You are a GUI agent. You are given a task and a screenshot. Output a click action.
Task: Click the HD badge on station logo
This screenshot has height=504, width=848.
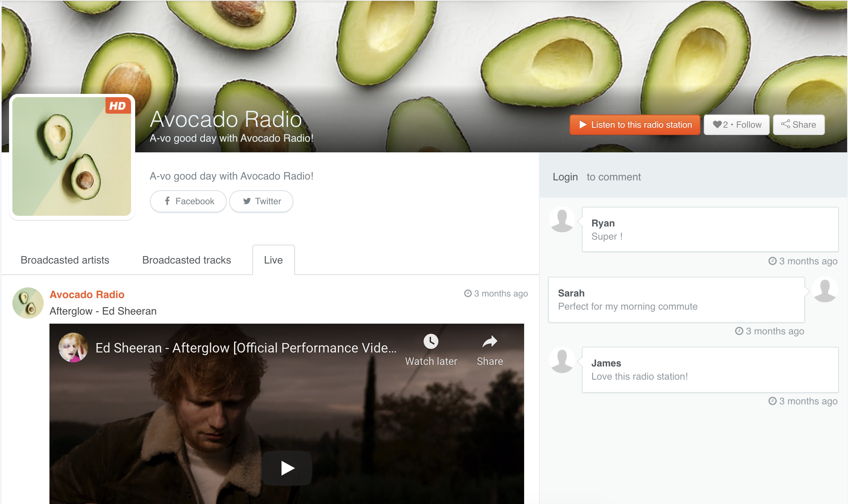118,106
